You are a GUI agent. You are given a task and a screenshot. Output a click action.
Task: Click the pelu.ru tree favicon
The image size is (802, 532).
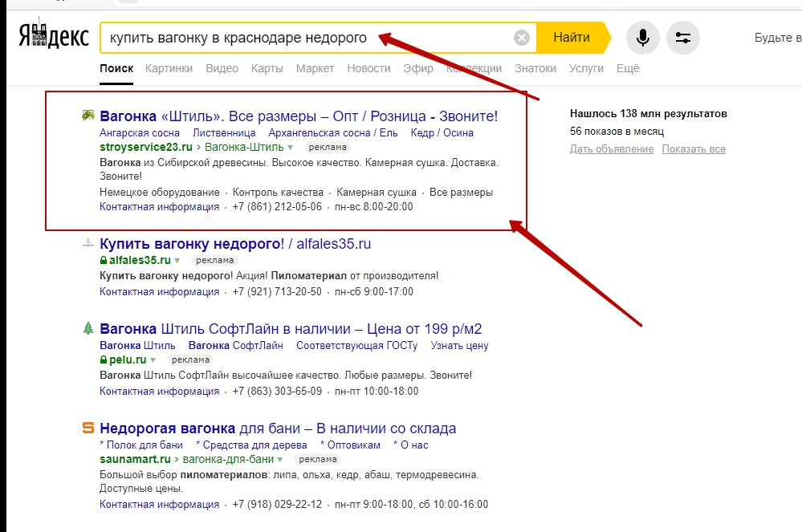(x=88, y=328)
